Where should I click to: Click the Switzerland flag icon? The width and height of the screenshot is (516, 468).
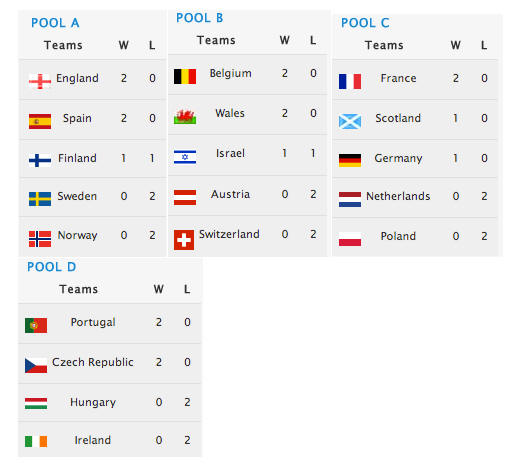[x=184, y=240]
